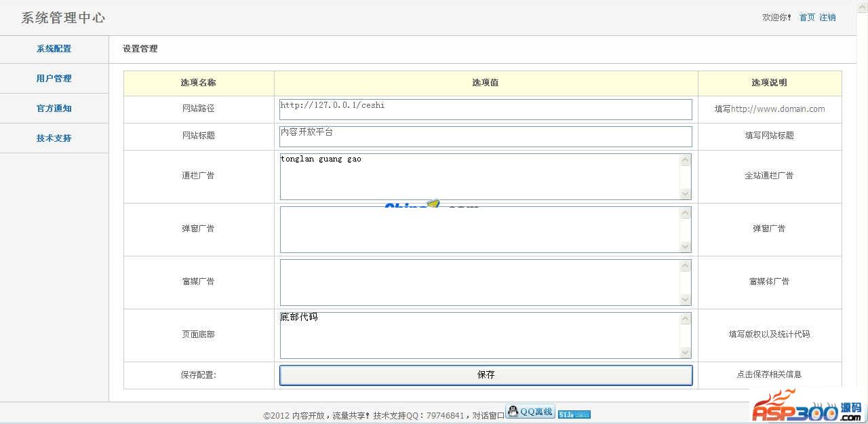
Task: Click the 弹窗广告 row label in name column
Action: tap(199, 229)
